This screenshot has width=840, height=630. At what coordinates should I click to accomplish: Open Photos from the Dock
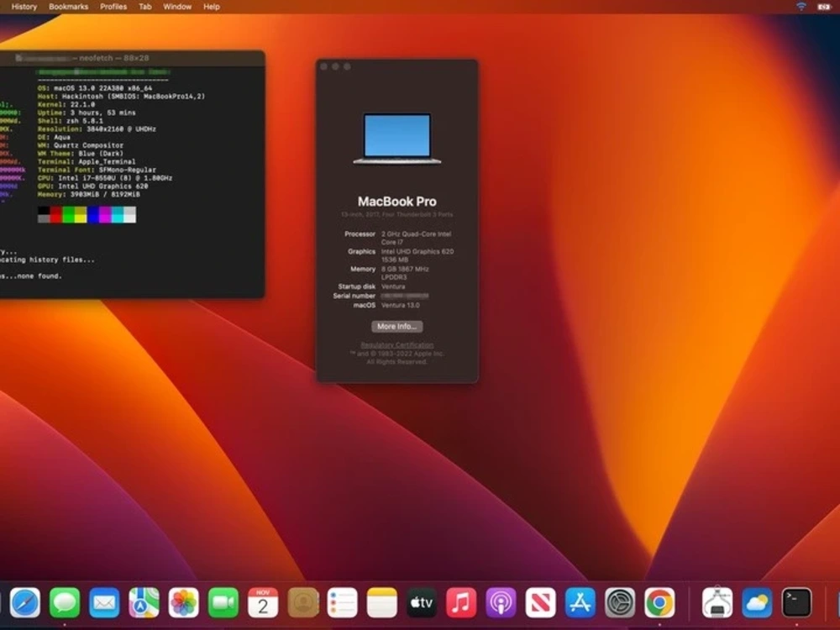tap(184, 602)
